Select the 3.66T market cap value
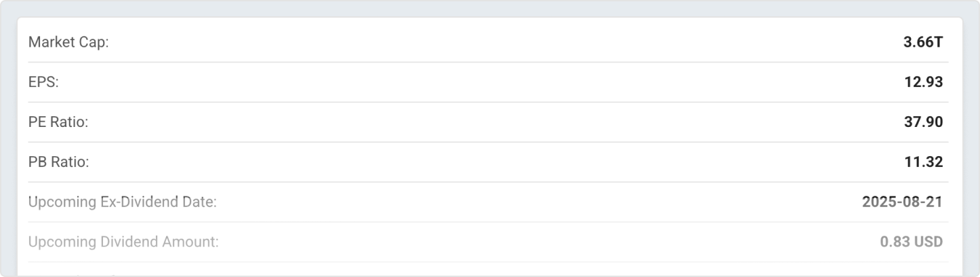This screenshot has width=980, height=277. pos(922,42)
